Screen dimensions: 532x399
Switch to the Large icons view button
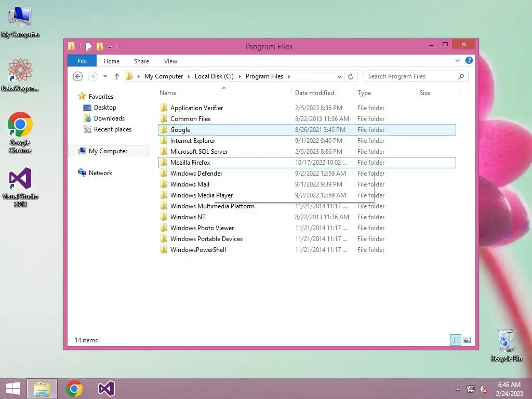[467, 340]
